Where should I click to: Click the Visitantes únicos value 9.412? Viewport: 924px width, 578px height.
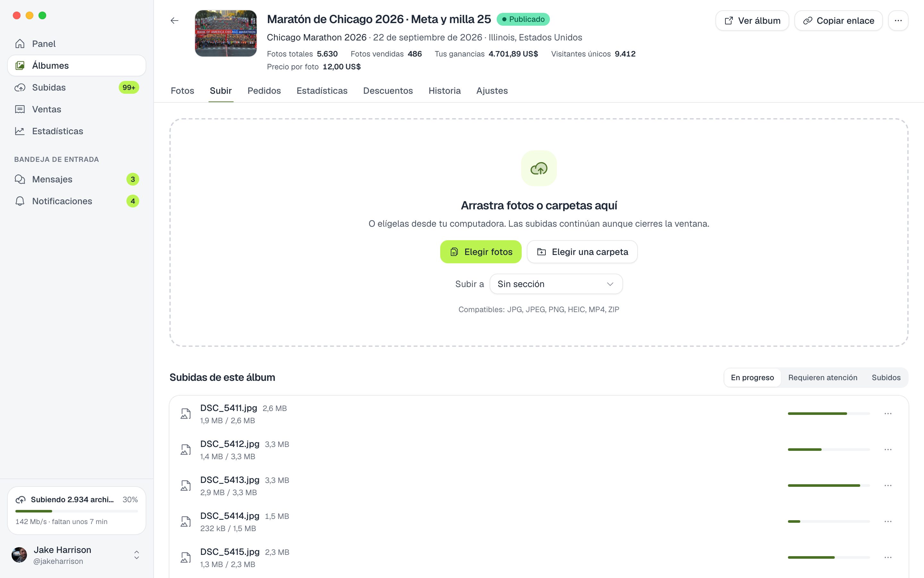(x=625, y=54)
